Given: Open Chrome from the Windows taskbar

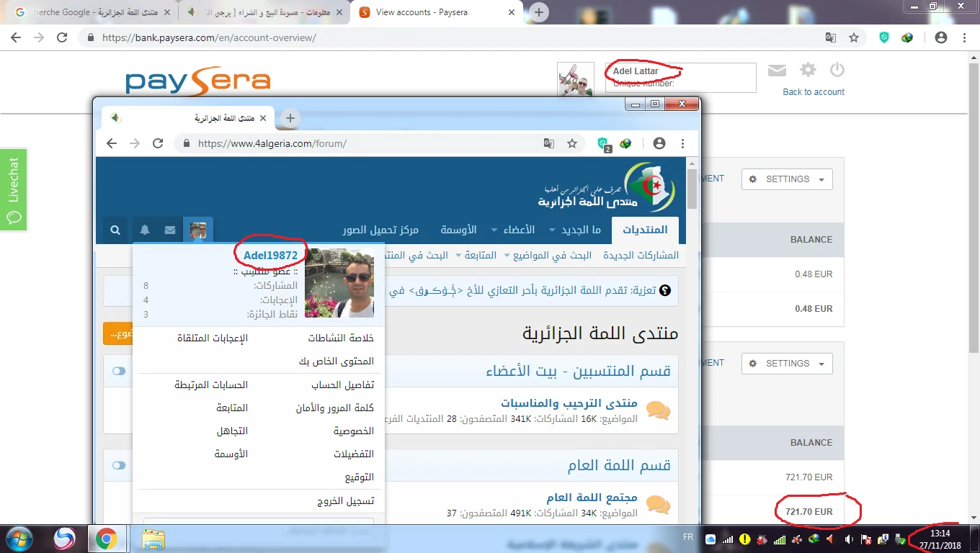Looking at the screenshot, I should click(x=107, y=539).
